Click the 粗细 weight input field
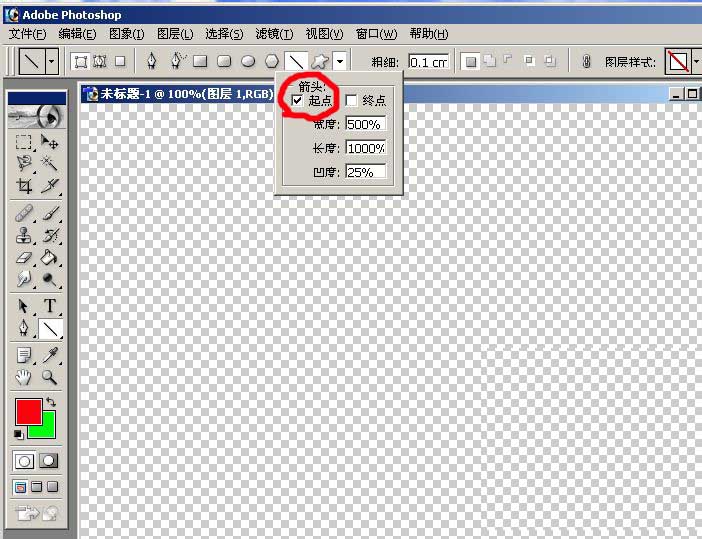 point(428,62)
